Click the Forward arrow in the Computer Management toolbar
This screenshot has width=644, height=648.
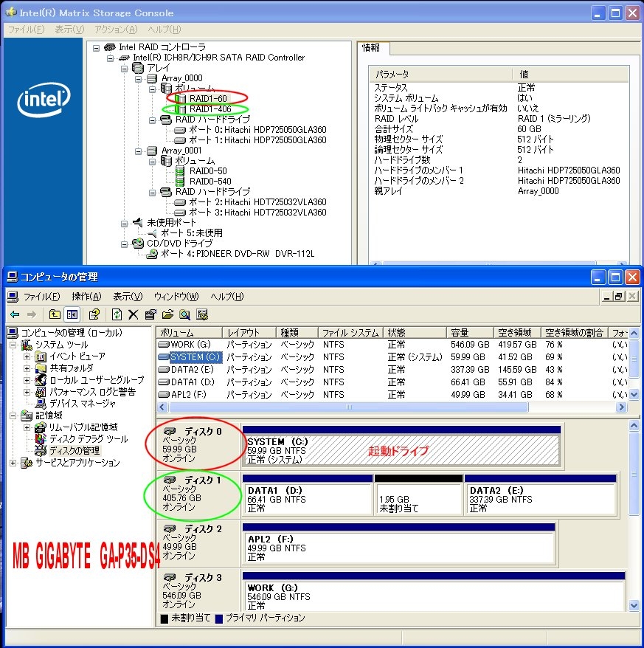point(32,314)
